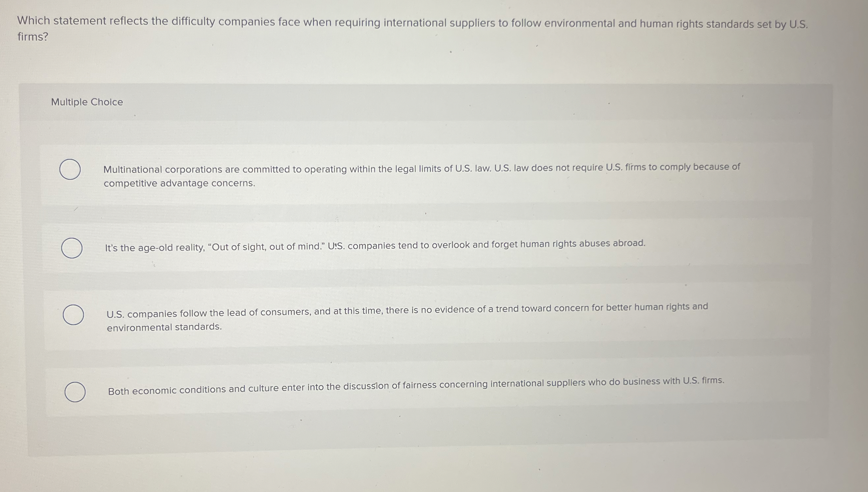
Task: Enable the third option's selection circle
Action: point(74,315)
